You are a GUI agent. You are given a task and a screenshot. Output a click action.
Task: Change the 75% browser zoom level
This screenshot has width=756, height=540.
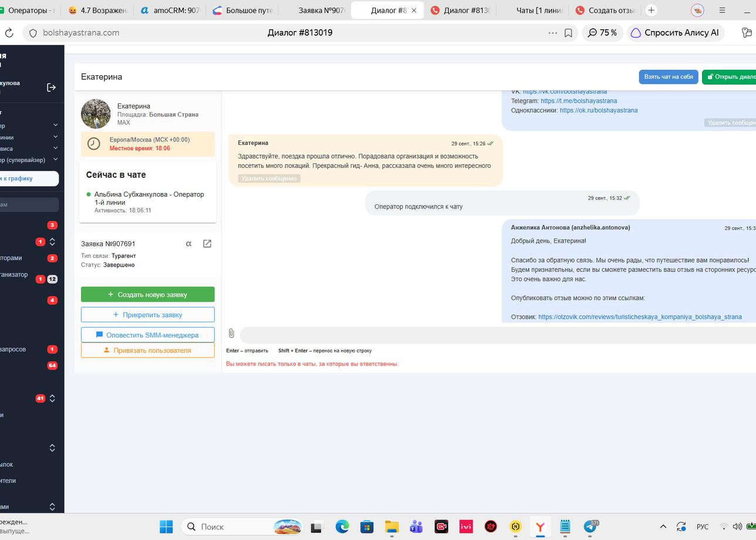tap(602, 33)
